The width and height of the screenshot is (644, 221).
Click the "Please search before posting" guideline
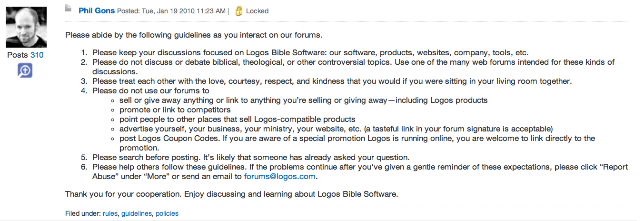click(251, 157)
